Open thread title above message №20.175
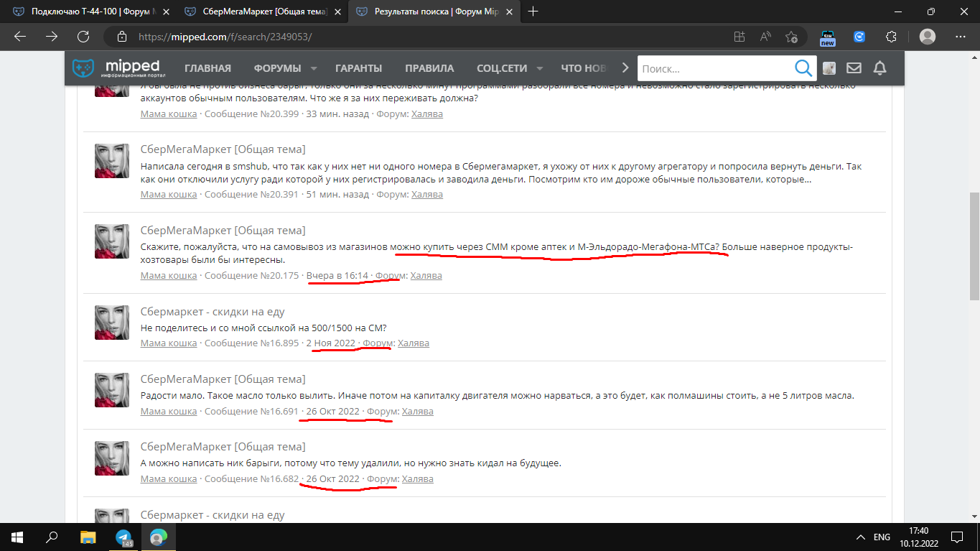 tap(223, 230)
